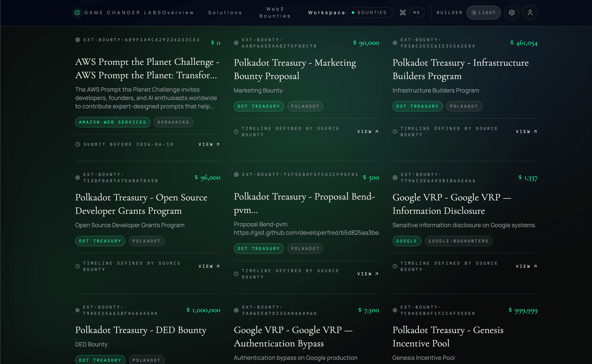This screenshot has width=592, height=364.
Task: View the AWS Prompt the Planet bounty
Action: [x=209, y=144]
